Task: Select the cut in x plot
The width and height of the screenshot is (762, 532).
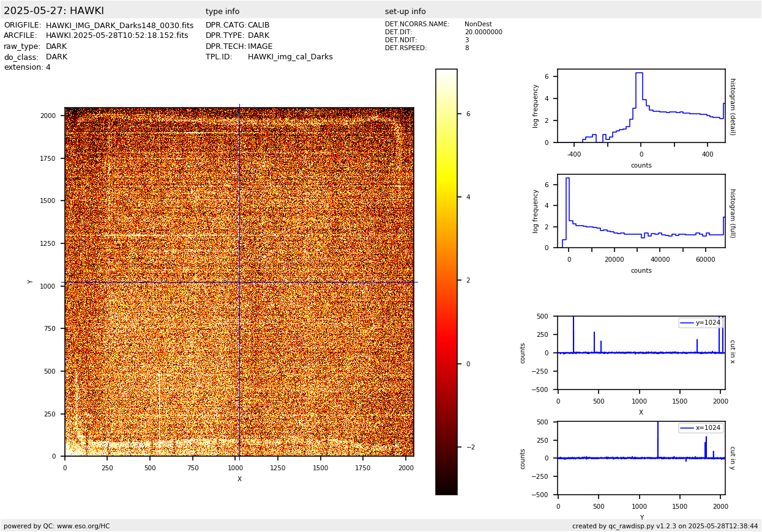Action: pos(641,353)
